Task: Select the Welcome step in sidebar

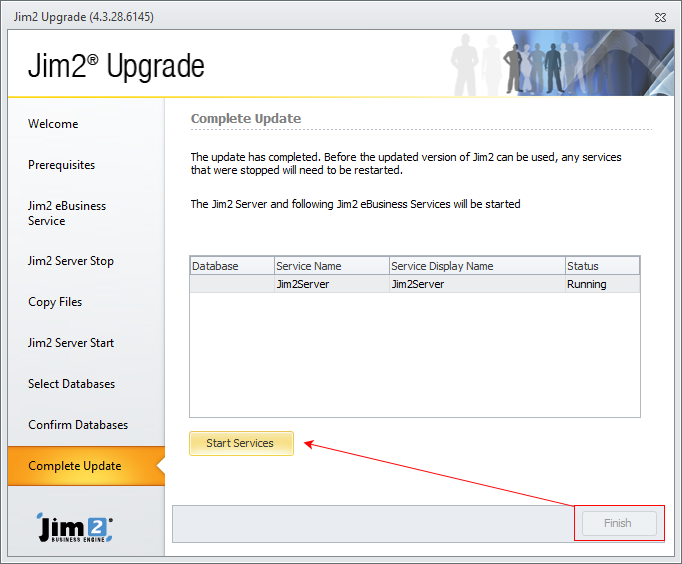Action: [x=53, y=124]
